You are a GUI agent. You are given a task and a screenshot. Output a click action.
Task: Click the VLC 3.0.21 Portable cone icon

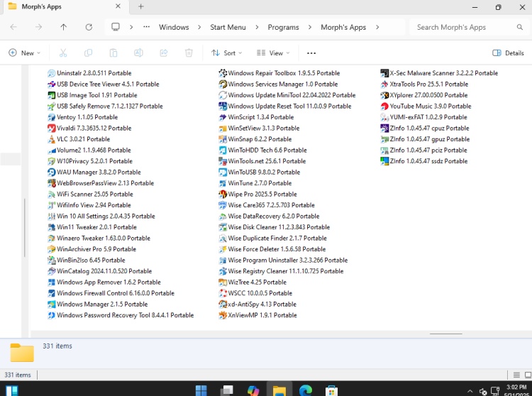[x=52, y=139]
